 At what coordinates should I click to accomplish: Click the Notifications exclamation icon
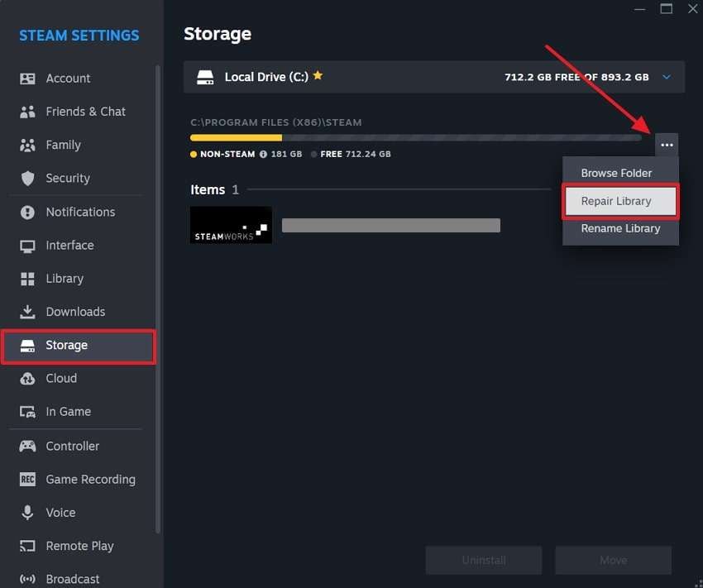(x=27, y=212)
